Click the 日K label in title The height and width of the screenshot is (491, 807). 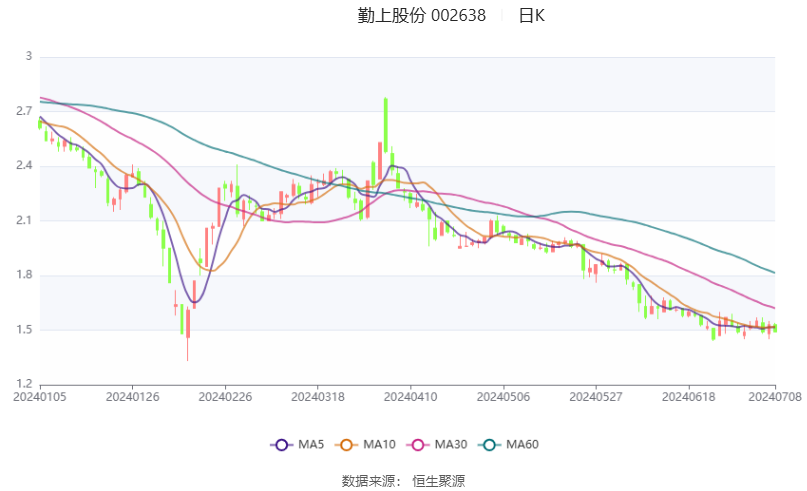pos(532,15)
